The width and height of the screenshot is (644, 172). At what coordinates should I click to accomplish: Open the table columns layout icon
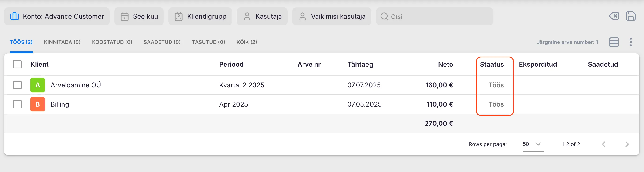click(x=614, y=42)
